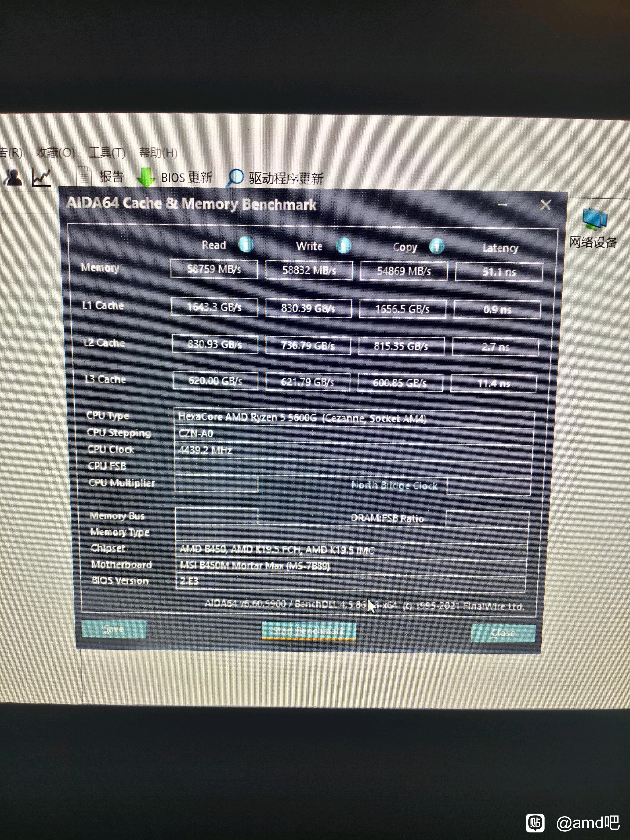
Task: Click the CPU Clock field 4439.2 MHz
Action: click(x=353, y=451)
